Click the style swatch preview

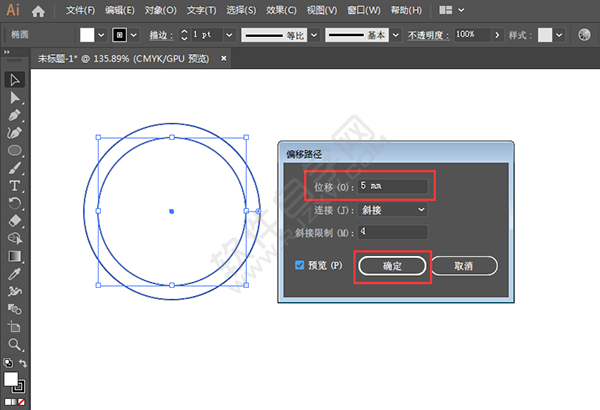pos(545,35)
